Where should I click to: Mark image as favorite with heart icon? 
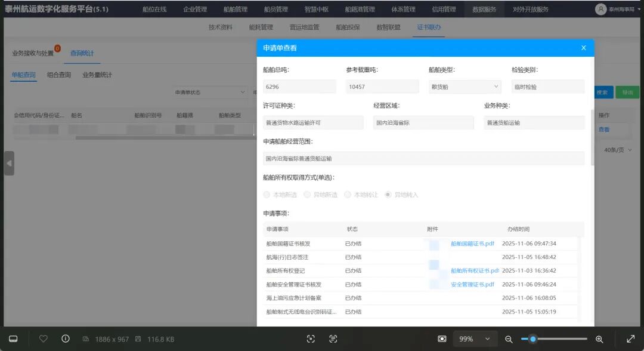(43, 338)
